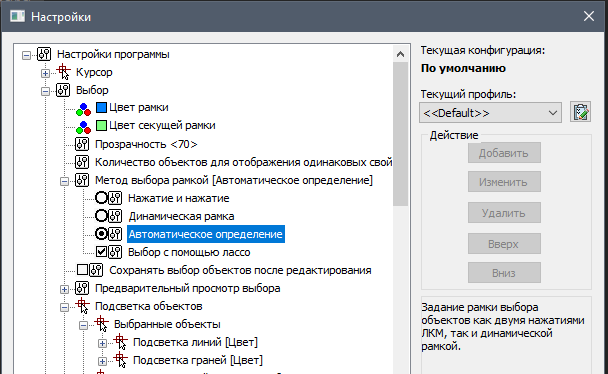Screen dimensions: 608x374
Task: Click the settings icon next to Динамическая рамка
Action: 115,216
